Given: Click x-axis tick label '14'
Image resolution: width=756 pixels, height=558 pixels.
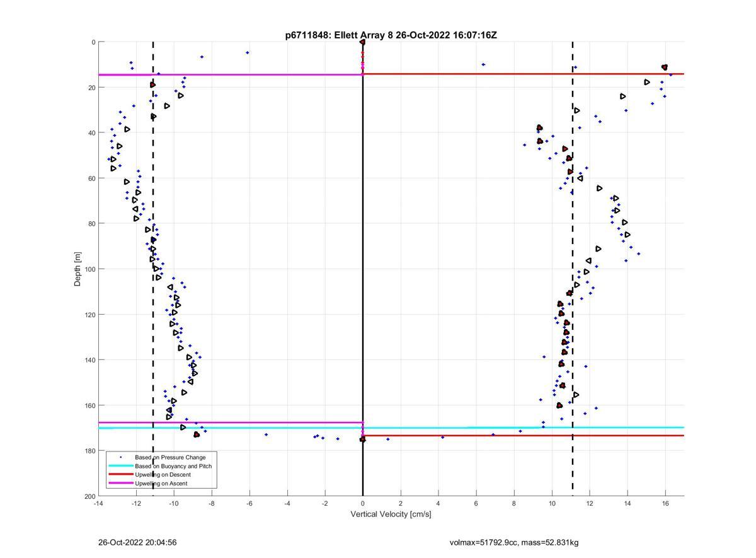Looking at the screenshot, I should tap(627, 503).
